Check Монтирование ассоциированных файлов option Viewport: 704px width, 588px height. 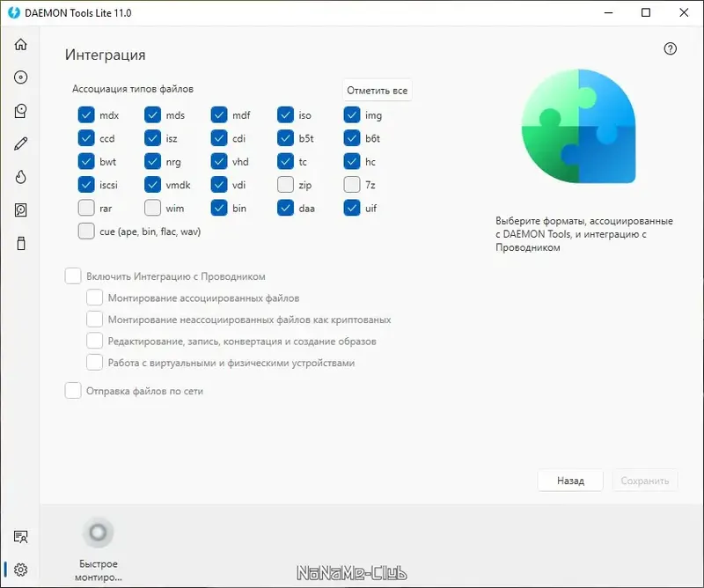[x=95, y=298]
